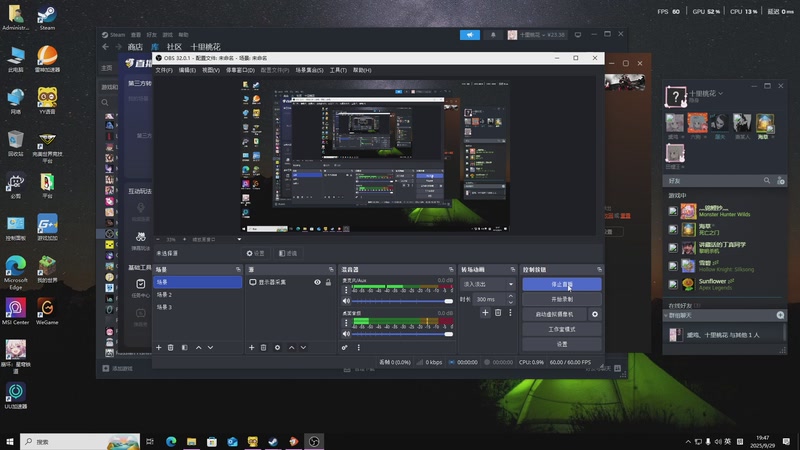This screenshot has height=450, width=800.
Task: Open the transition type dropdown (淡入淡出)
Action: 488,284
